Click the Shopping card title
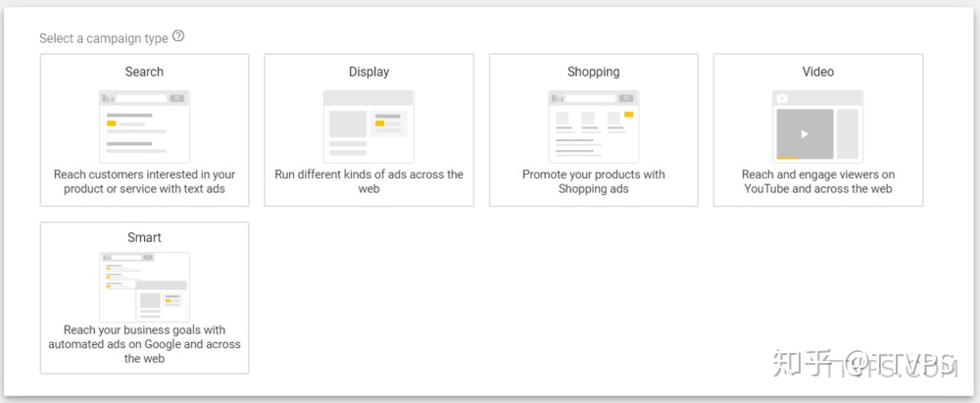Screen dimensions: 980x403 pos(593,72)
